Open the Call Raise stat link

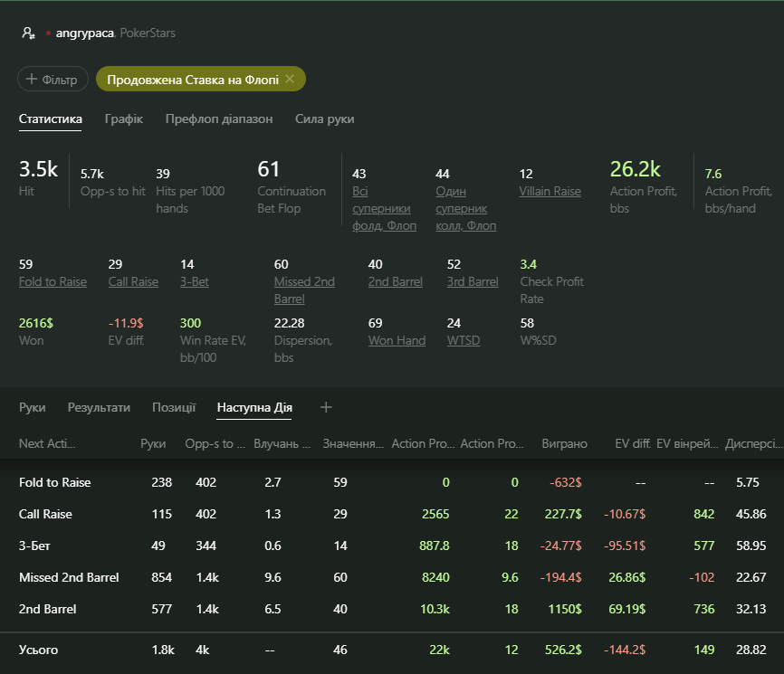pos(133,281)
